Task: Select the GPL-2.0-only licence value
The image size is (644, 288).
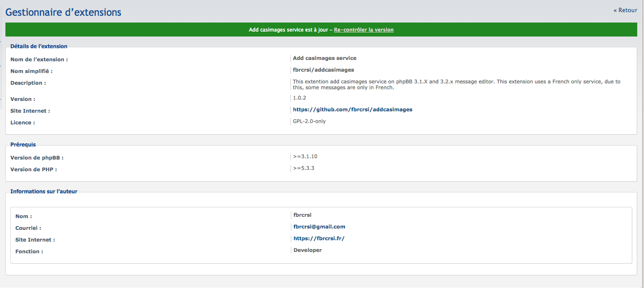Action: coord(309,121)
